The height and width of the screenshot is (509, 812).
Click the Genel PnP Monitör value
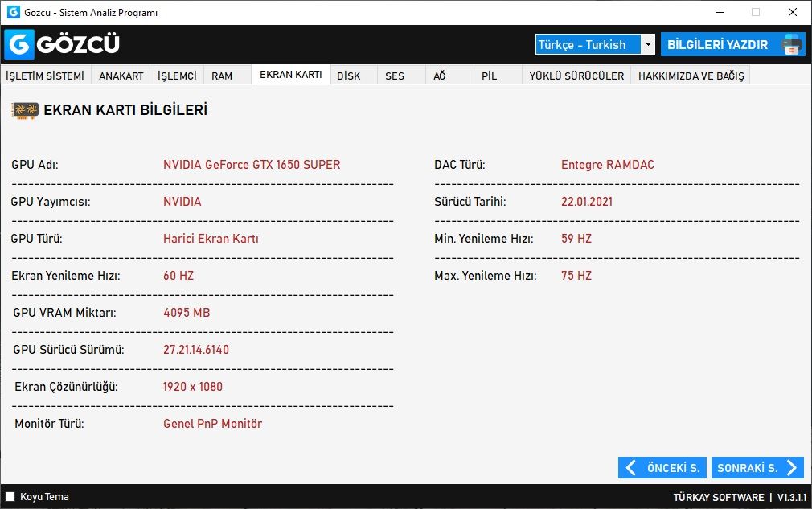coord(213,424)
